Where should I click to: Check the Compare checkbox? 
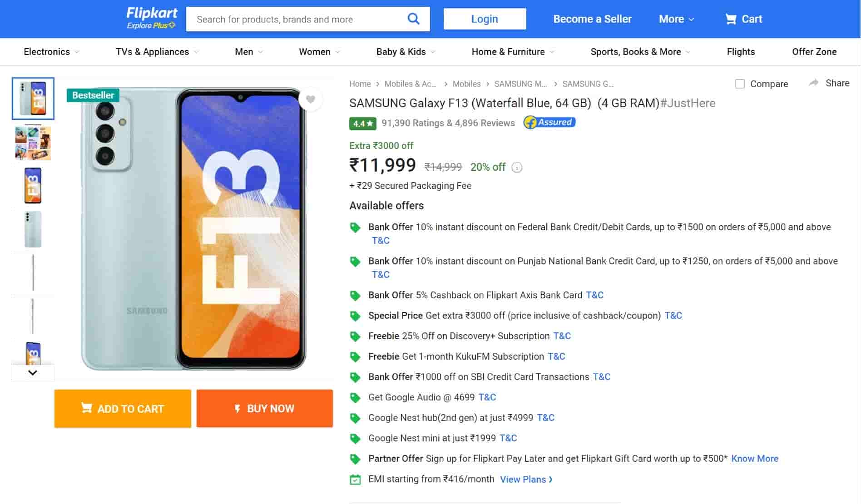[740, 84]
